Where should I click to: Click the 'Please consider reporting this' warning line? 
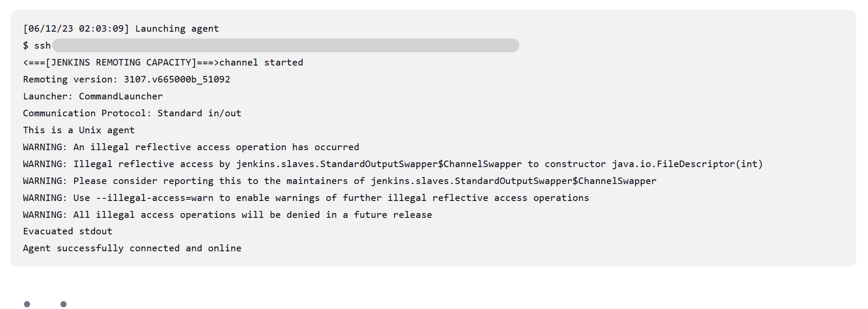[x=340, y=181]
